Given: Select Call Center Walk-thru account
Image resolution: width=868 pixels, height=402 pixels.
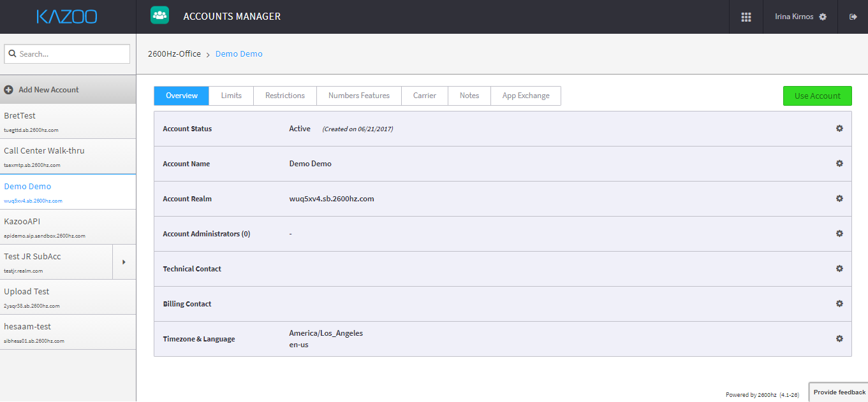Looking at the screenshot, I should pos(68,157).
